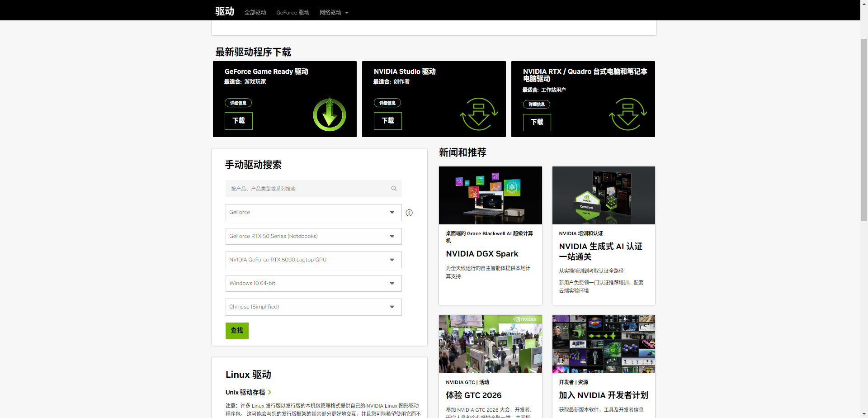Click 下载 under NVIDIA Studio driver
Screen dimensions: 868x418
pos(388,121)
